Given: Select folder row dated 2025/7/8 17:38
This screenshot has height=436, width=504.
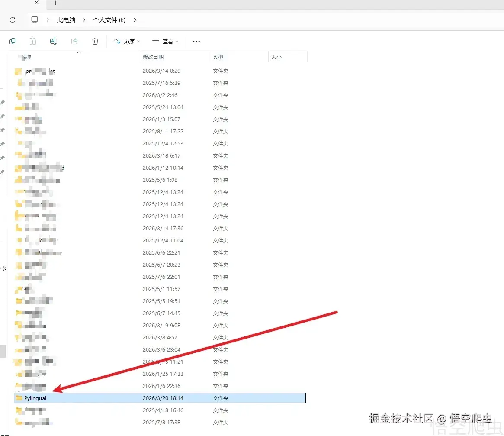Looking at the screenshot, I should 160,423.
